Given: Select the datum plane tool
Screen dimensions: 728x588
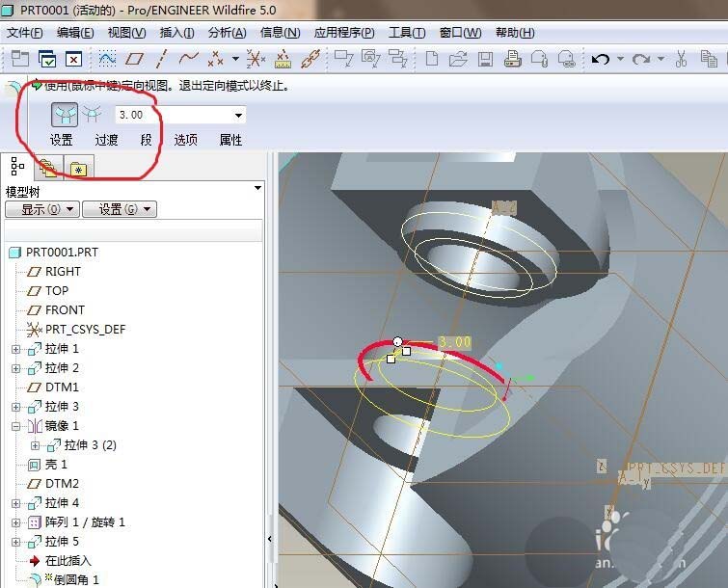Looking at the screenshot, I should (x=135, y=59).
